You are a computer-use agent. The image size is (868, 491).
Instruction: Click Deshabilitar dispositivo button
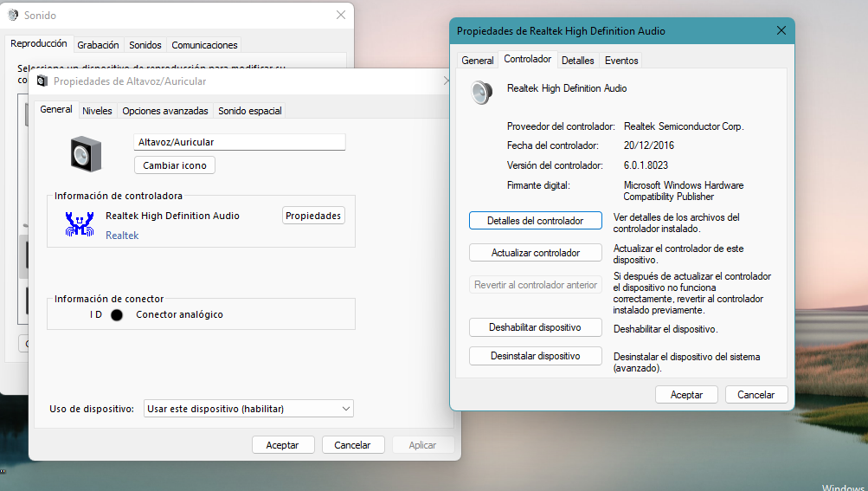(536, 327)
